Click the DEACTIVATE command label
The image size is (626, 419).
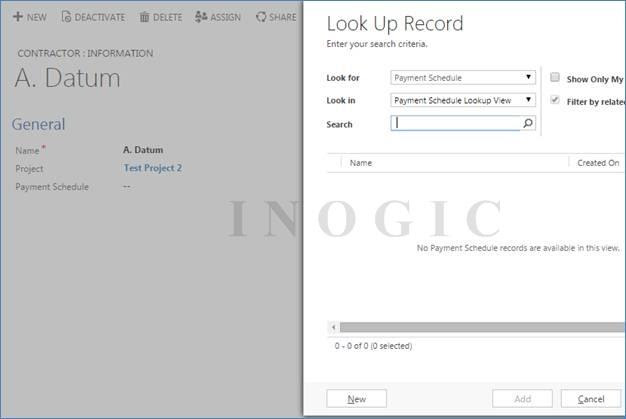coord(100,18)
